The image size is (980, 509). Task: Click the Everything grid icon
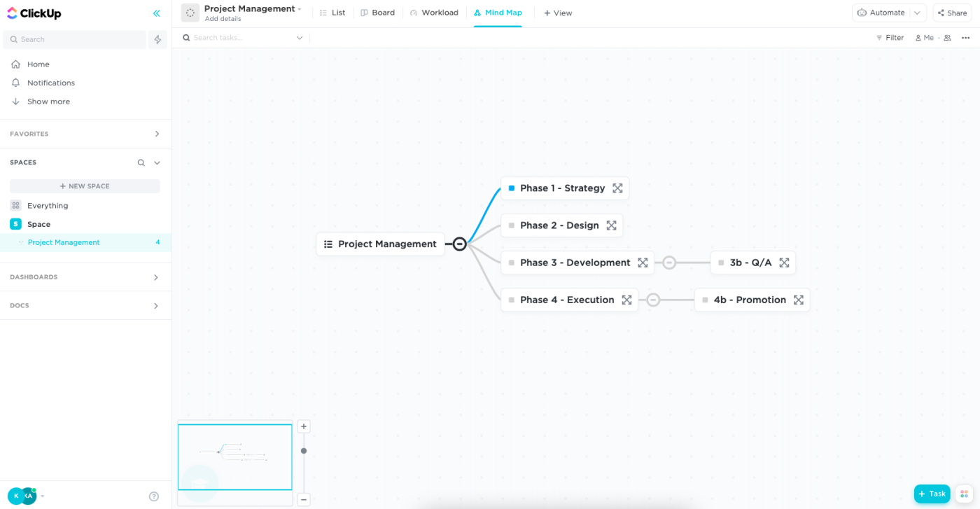(x=15, y=205)
